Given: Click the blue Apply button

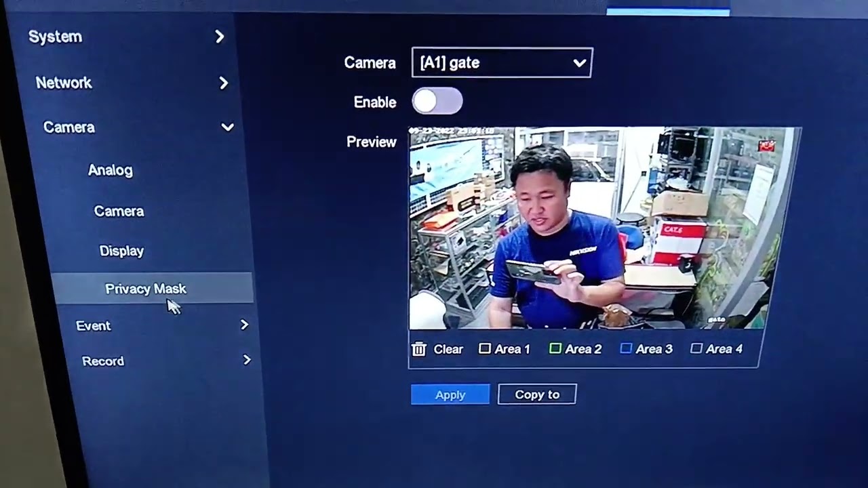Looking at the screenshot, I should tap(450, 394).
